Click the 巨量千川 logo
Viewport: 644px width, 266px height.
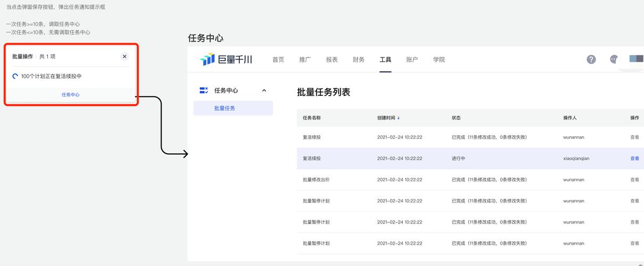[x=226, y=60]
